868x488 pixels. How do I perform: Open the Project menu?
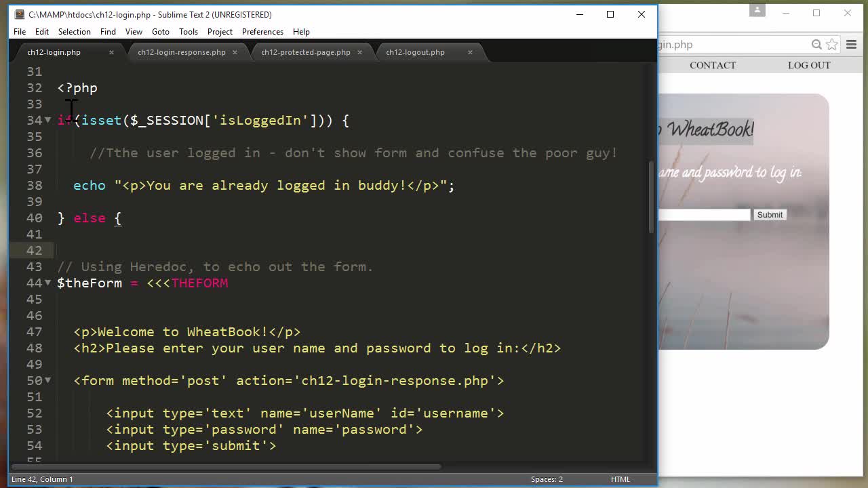point(220,32)
